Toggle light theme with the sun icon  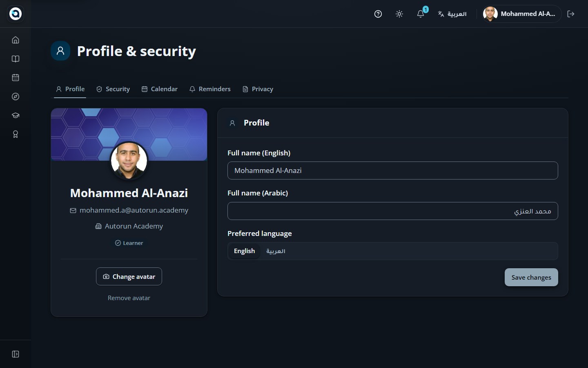point(399,14)
